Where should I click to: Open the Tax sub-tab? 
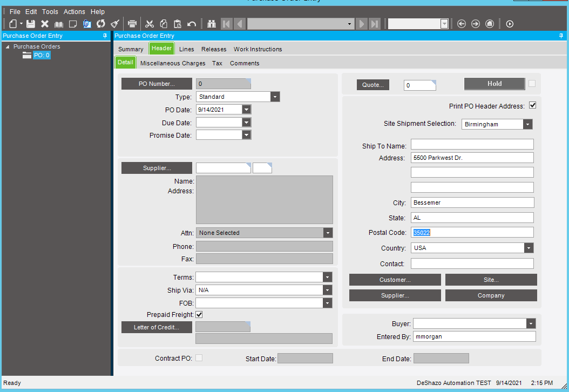(218, 63)
